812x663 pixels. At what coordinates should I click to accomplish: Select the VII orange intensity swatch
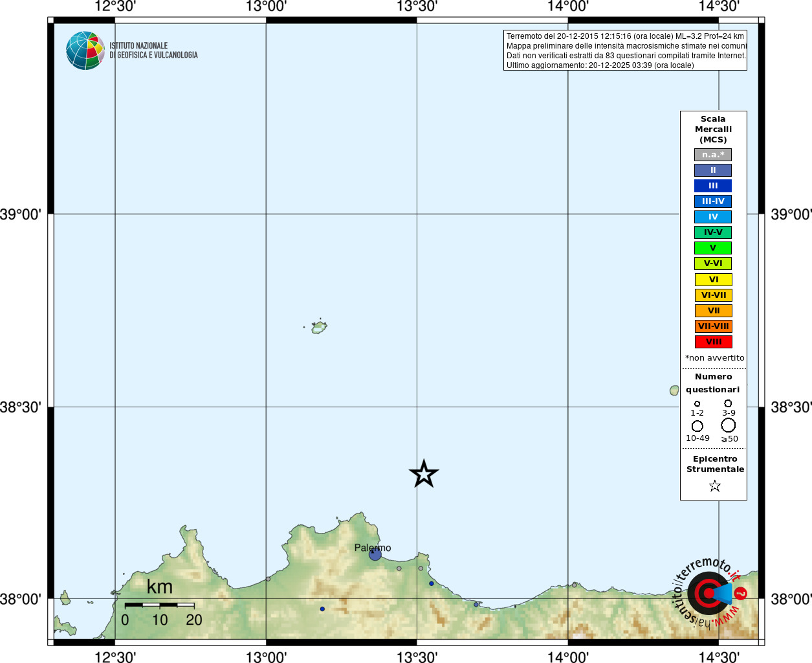[x=714, y=311]
